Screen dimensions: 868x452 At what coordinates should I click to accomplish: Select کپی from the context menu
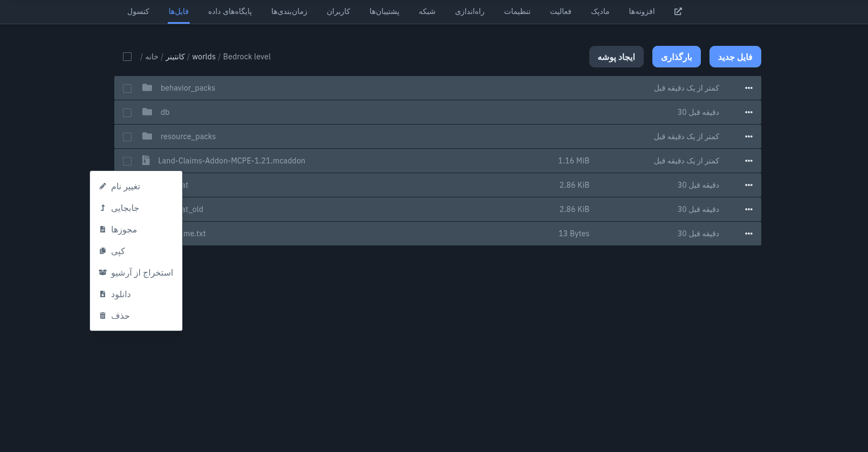[136, 251]
